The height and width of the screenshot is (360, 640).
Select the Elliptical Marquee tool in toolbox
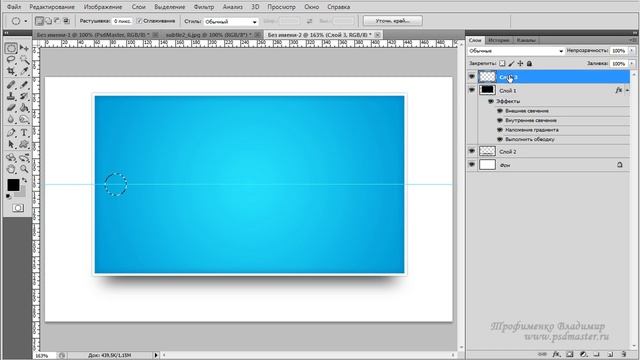(11, 48)
